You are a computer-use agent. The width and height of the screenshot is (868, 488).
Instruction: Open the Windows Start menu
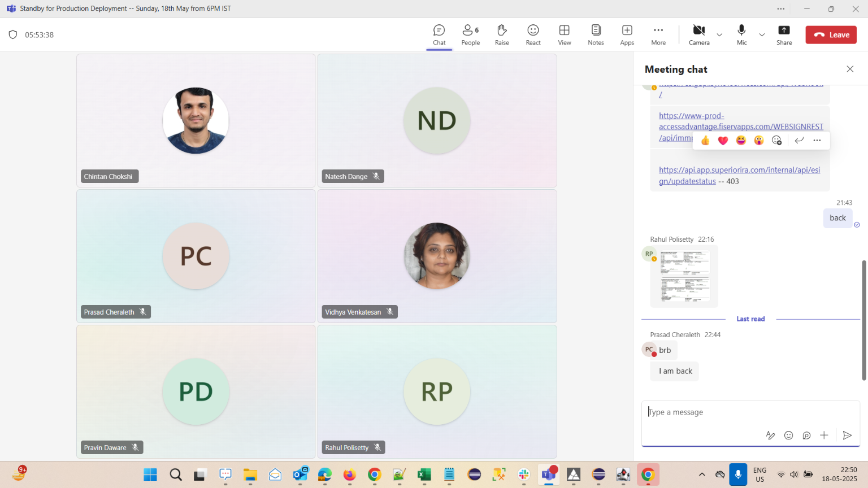(x=150, y=475)
